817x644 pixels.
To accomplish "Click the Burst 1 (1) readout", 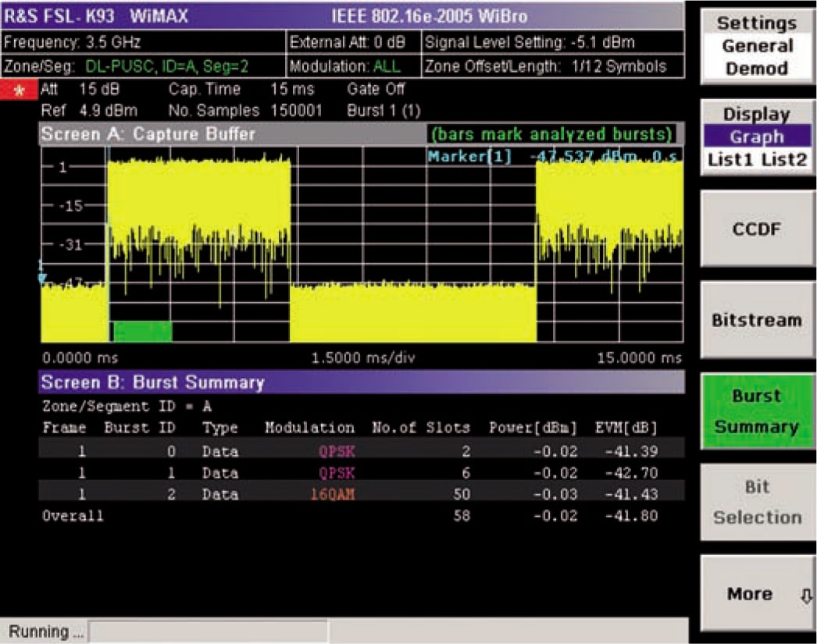I will (x=384, y=111).
